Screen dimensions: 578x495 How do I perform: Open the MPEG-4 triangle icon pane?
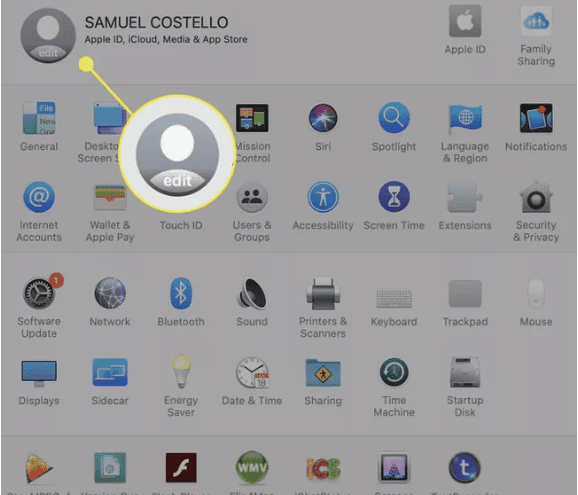39,468
